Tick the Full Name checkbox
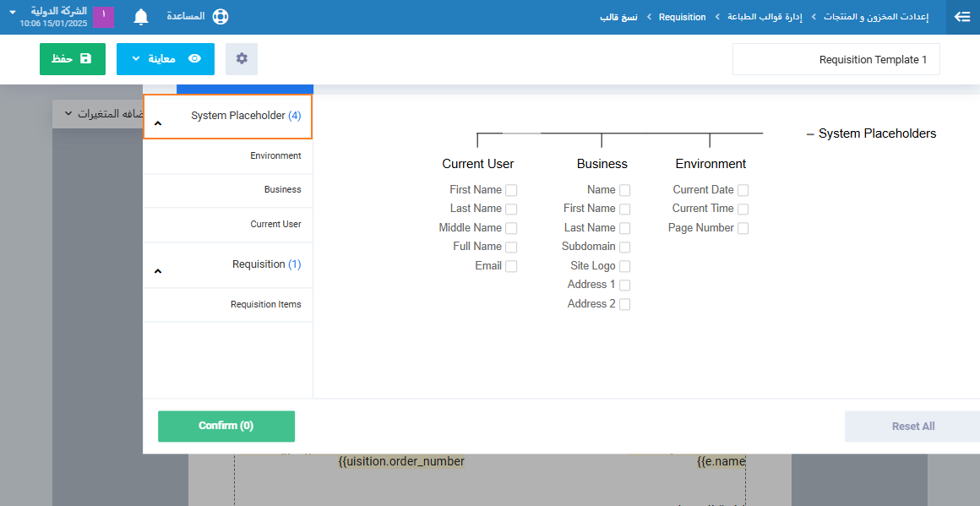980x506 pixels. 511,247
